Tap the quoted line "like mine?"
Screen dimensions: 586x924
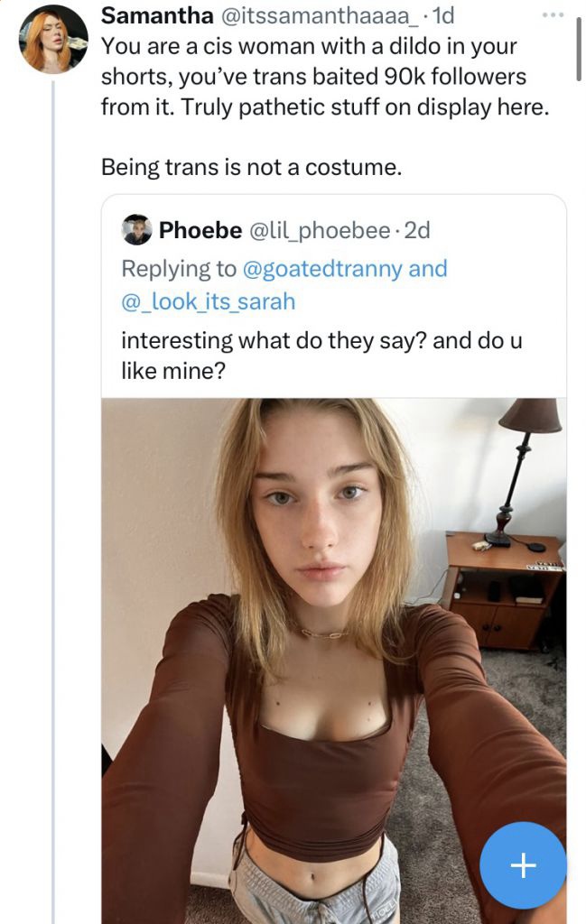tap(172, 369)
